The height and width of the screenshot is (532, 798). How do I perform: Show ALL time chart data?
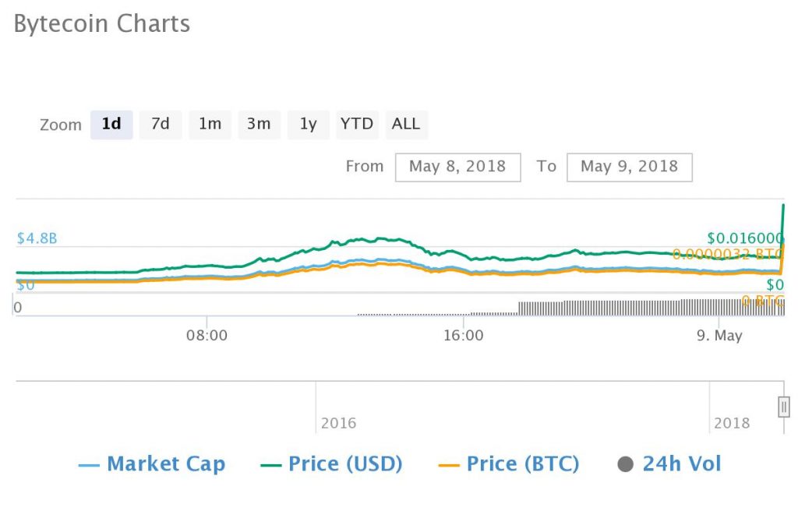[x=406, y=124]
